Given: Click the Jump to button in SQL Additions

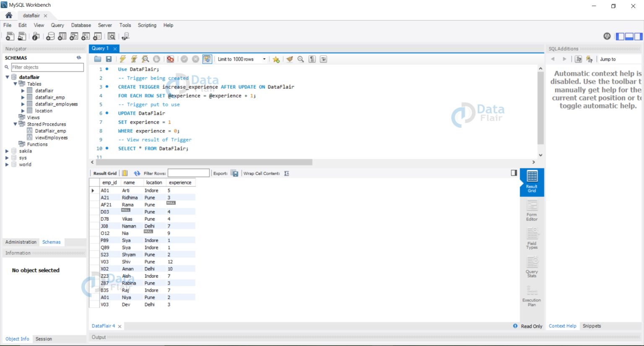Looking at the screenshot, I should coord(608,59).
